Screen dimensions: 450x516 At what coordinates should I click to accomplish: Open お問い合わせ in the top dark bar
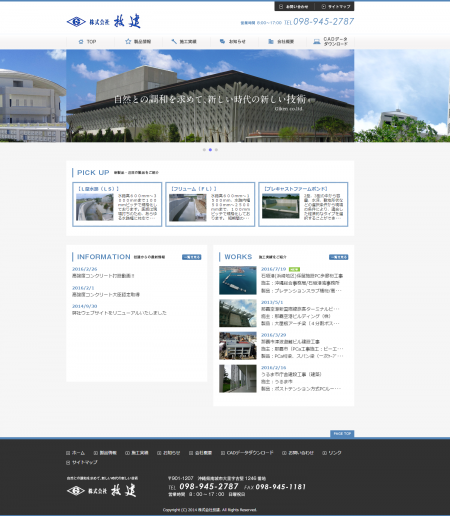click(x=294, y=6)
